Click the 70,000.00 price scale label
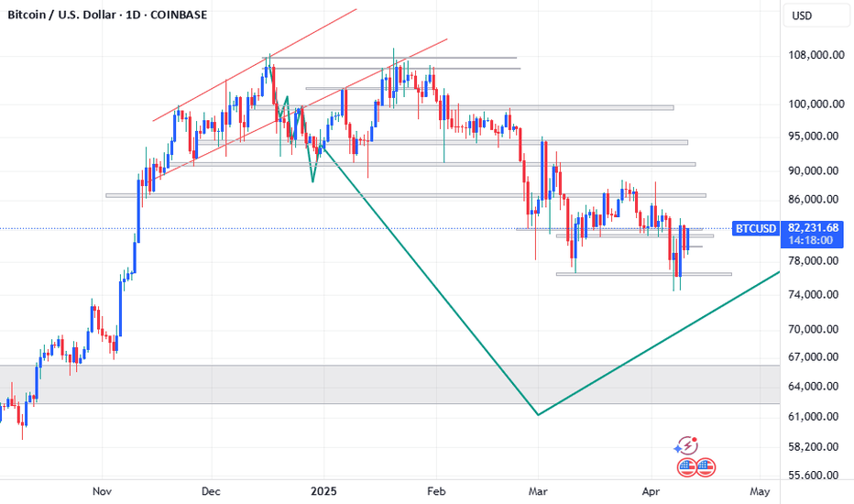Screen dimensions: 854x504 pyautogui.click(x=813, y=329)
